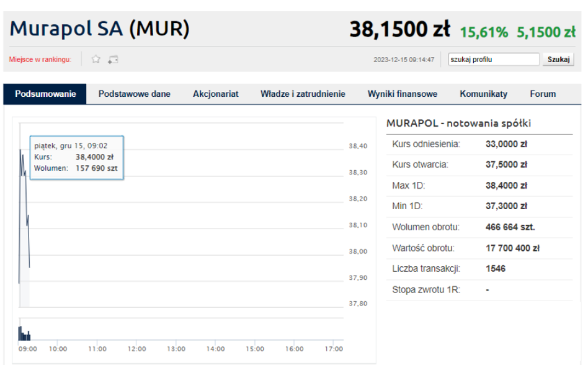The width and height of the screenshot is (588, 365).
Task: Click the star icon to favorite Murapol
Action: point(96,60)
